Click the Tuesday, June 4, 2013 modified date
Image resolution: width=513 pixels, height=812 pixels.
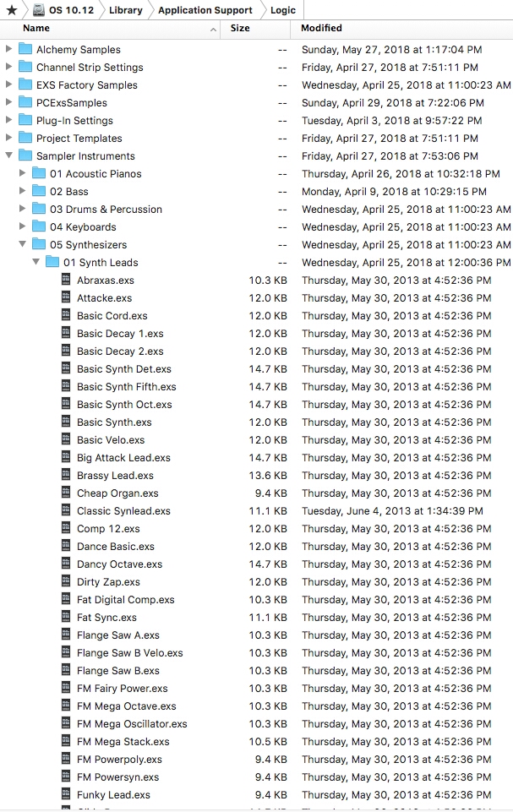coord(392,510)
